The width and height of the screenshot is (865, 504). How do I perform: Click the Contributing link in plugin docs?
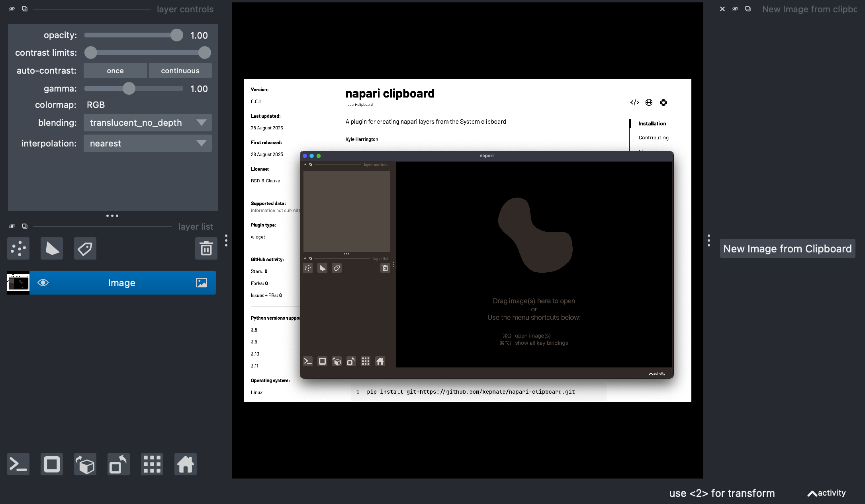pos(653,137)
